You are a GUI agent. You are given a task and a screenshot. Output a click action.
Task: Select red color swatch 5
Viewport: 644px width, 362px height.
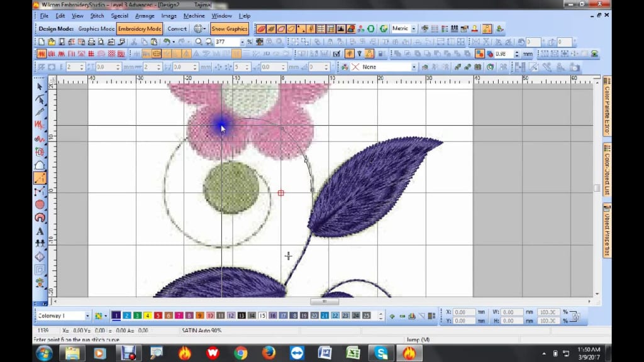[158, 315]
